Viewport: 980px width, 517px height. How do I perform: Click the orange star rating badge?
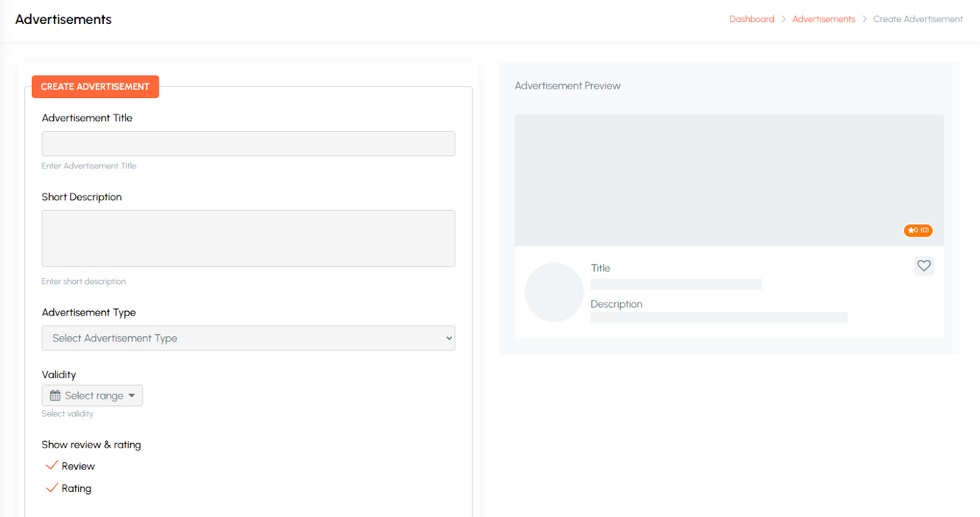click(x=918, y=230)
